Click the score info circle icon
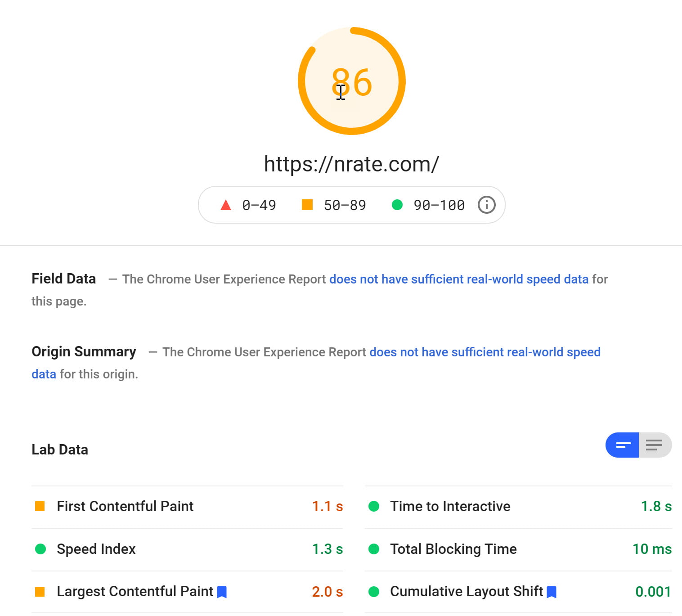Viewport: 682px width, 616px height. [486, 205]
